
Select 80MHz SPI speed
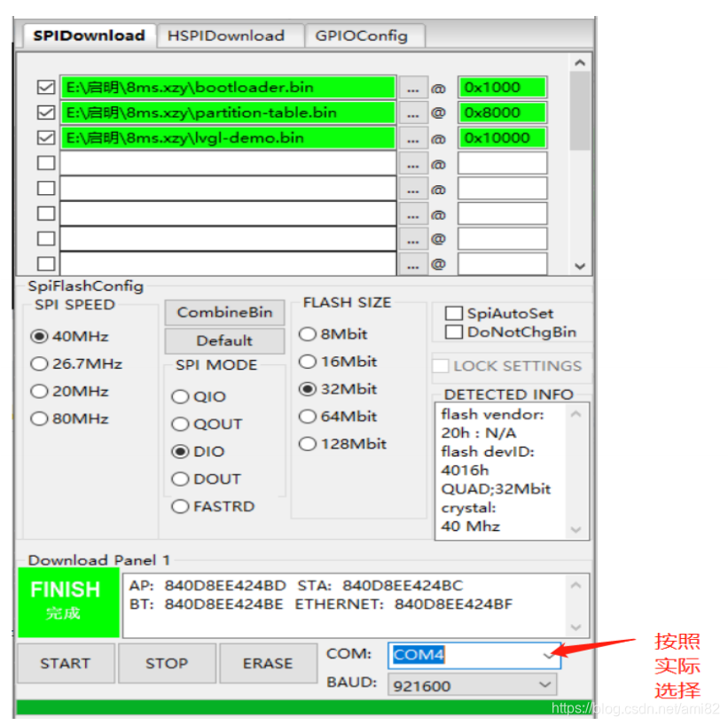pos(70,418)
